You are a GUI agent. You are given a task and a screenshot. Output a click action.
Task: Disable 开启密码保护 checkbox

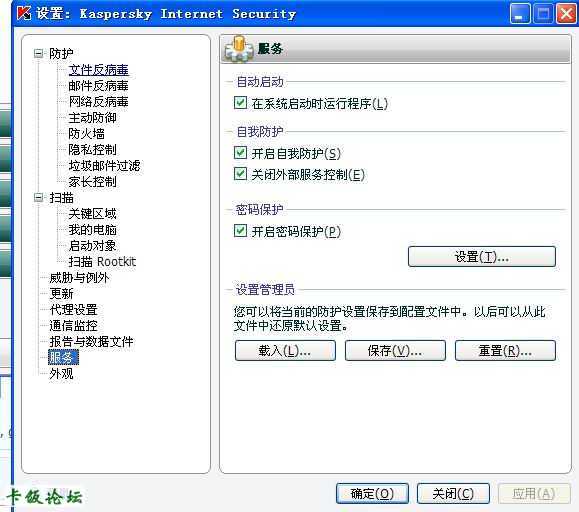click(x=240, y=231)
